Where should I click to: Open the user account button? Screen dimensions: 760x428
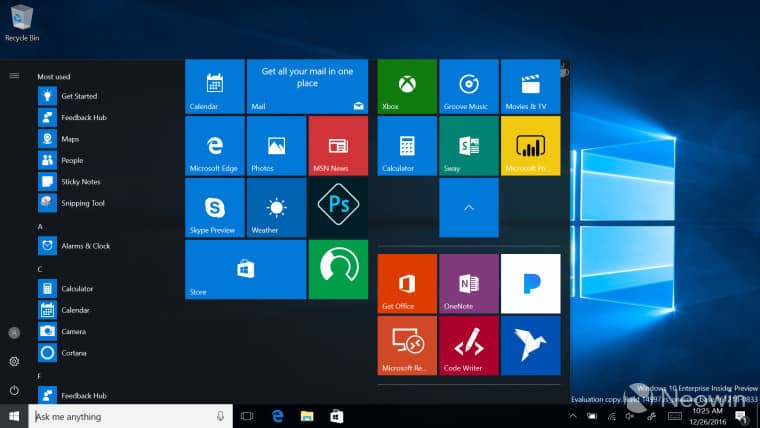[14, 333]
